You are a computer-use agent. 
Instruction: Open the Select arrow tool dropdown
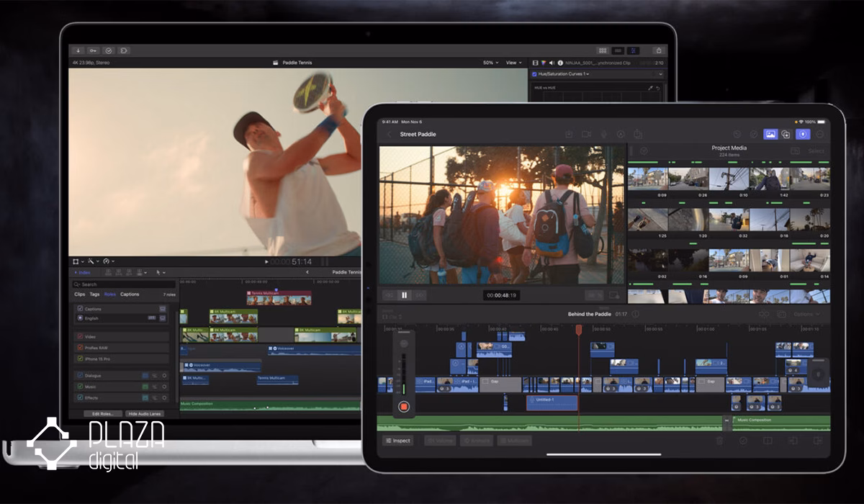160,272
